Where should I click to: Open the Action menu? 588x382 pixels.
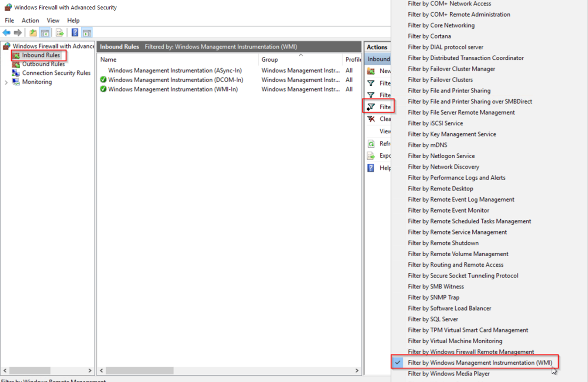pyautogui.click(x=30, y=21)
